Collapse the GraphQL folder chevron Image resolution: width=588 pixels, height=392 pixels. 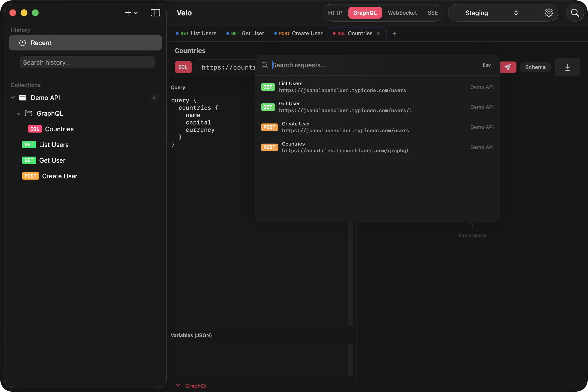click(19, 113)
